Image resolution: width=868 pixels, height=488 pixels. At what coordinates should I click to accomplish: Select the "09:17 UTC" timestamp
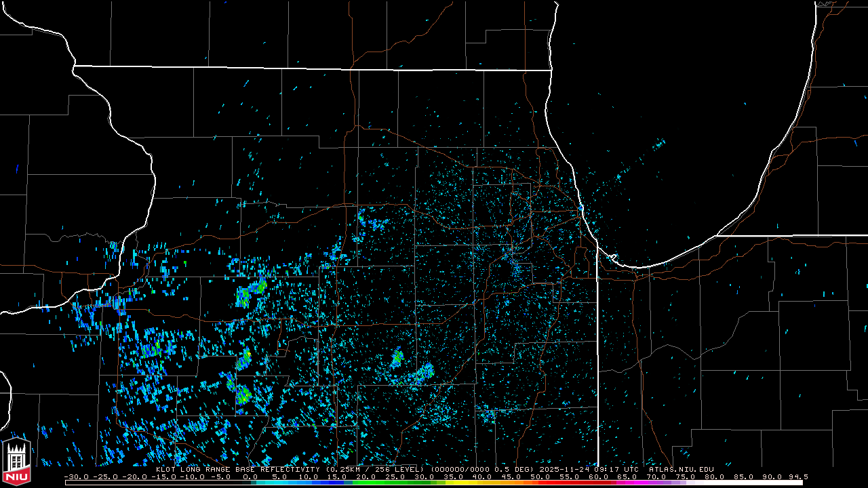[616, 469]
